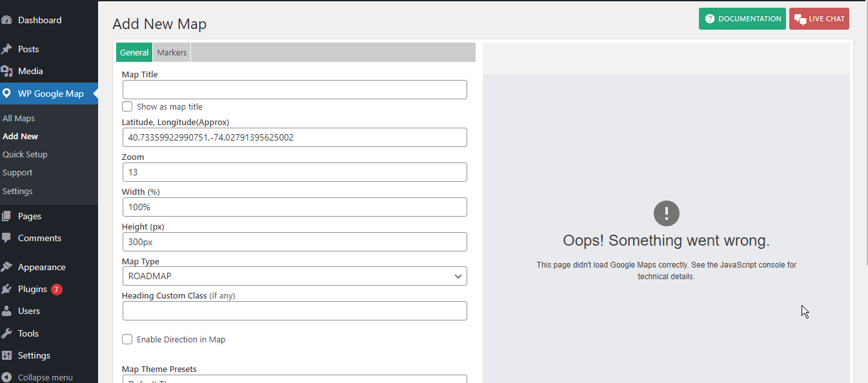Enable the Show as map title checkbox
The height and width of the screenshot is (383, 868).
[x=128, y=106]
